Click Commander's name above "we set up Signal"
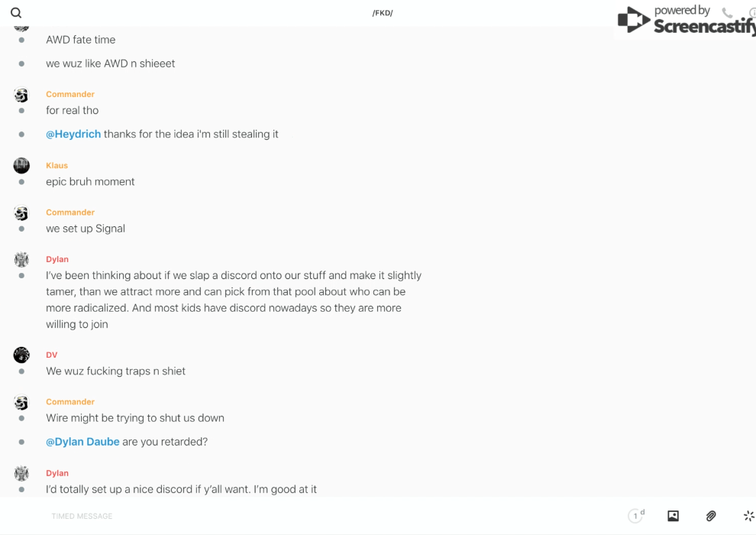Viewport: 756px width, 535px height. 70,212
